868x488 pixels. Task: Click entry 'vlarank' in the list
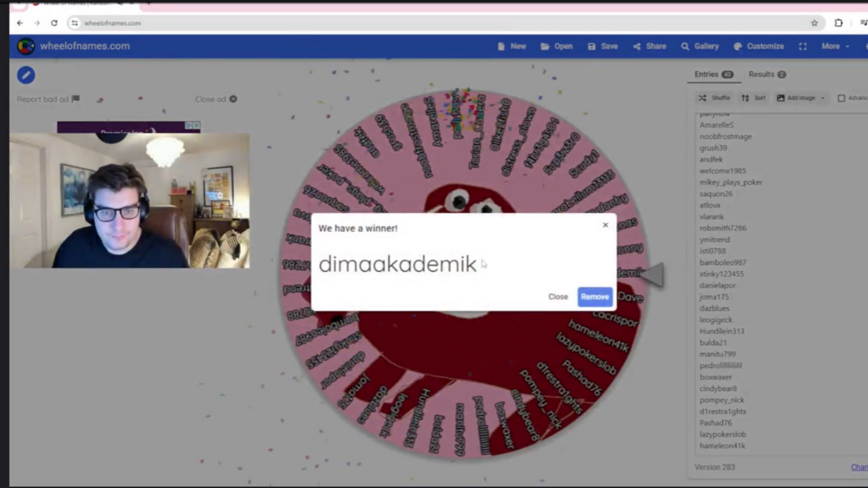[x=712, y=216]
